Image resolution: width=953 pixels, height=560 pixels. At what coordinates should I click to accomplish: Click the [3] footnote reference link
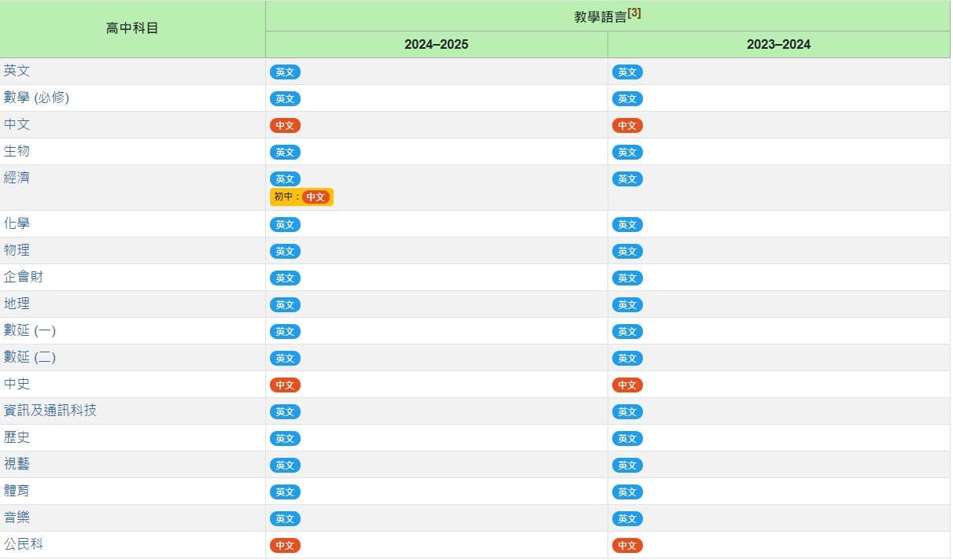(634, 13)
